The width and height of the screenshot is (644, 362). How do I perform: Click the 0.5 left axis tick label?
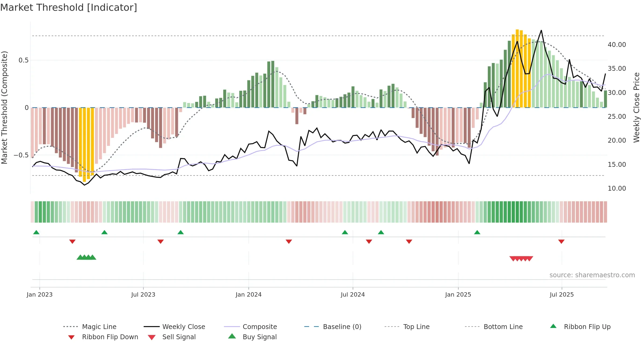(23, 60)
